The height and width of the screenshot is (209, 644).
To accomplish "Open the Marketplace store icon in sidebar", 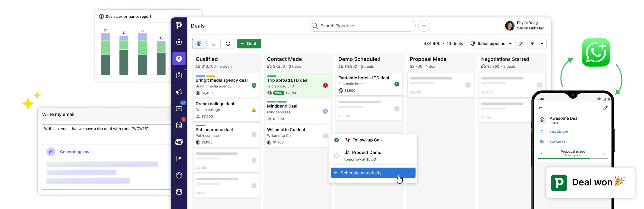I will coord(179,192).
